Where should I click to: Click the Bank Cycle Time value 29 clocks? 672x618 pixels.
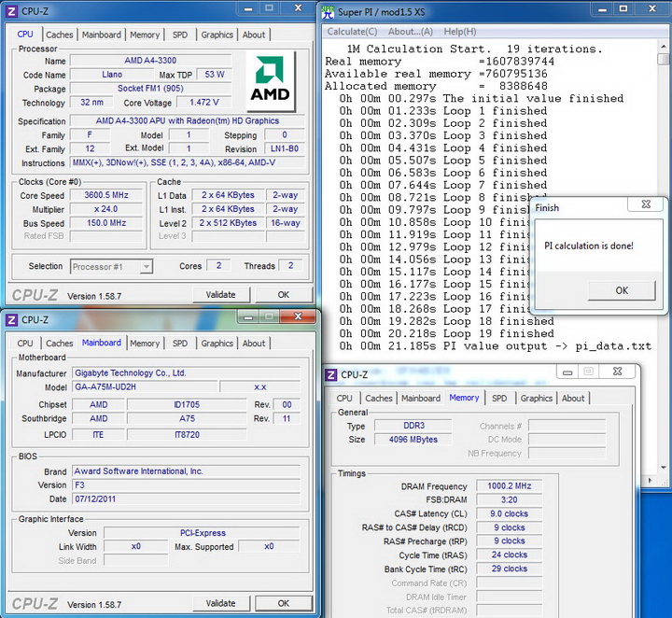coord(510,569)
